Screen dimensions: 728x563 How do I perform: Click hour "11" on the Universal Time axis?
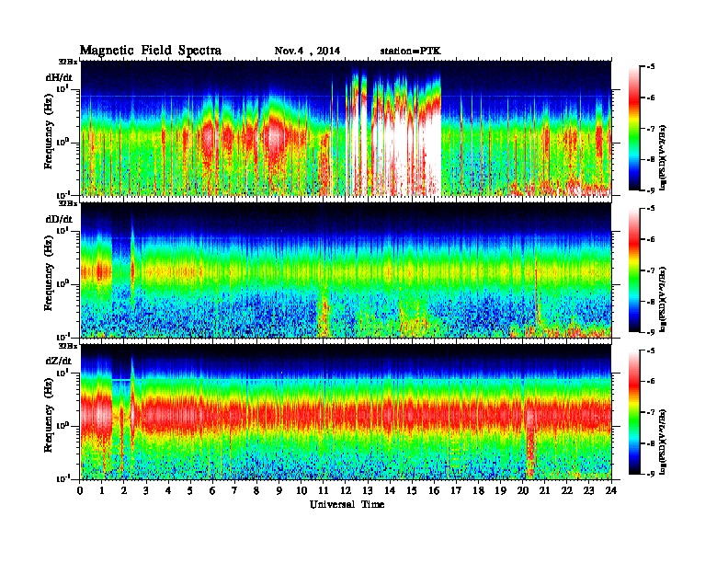324,490
